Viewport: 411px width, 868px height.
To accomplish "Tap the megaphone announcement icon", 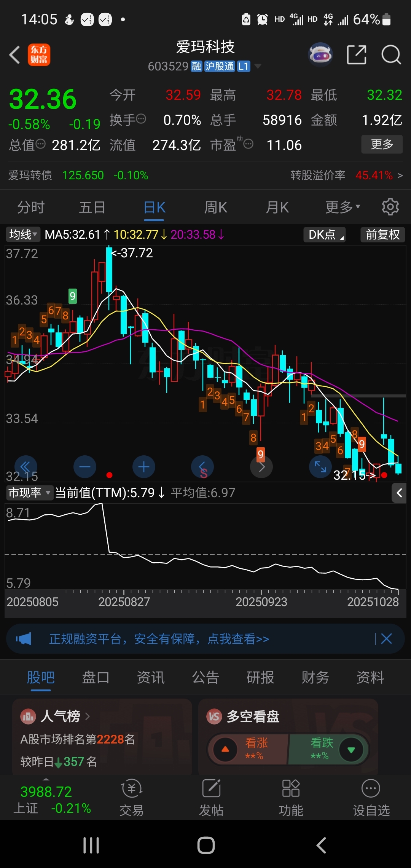I will coord(24,639).
